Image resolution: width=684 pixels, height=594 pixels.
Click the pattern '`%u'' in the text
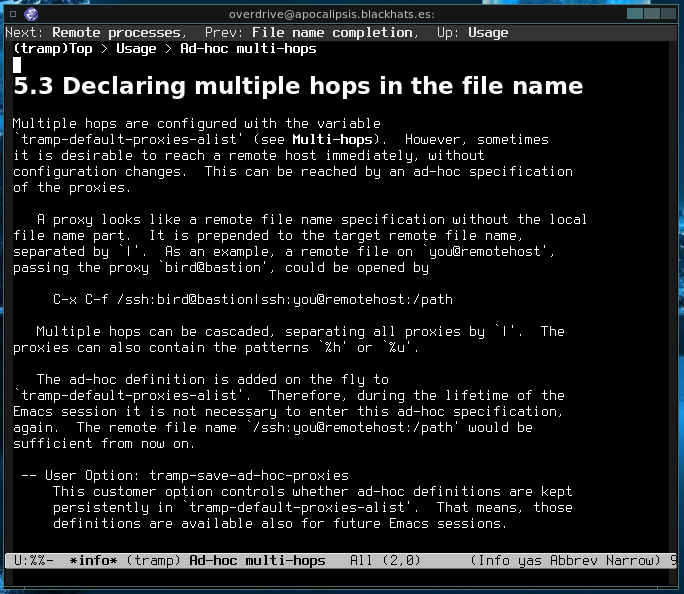click(397, 348)
